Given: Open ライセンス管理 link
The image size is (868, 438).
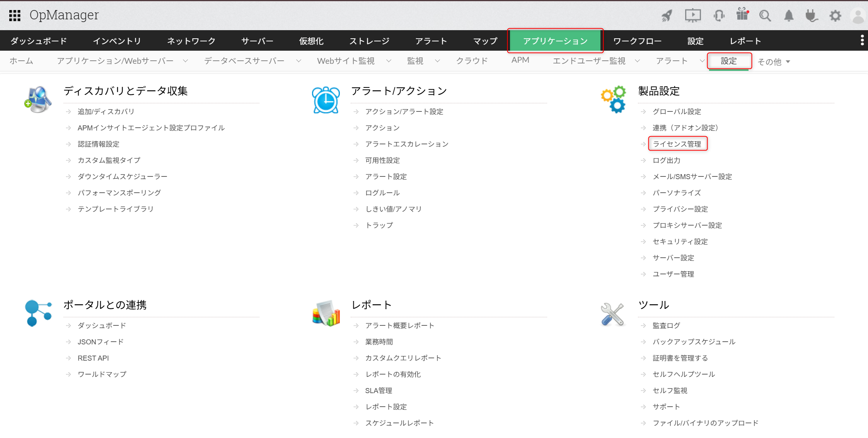Looking at the screenshot, I should point(677,144).
